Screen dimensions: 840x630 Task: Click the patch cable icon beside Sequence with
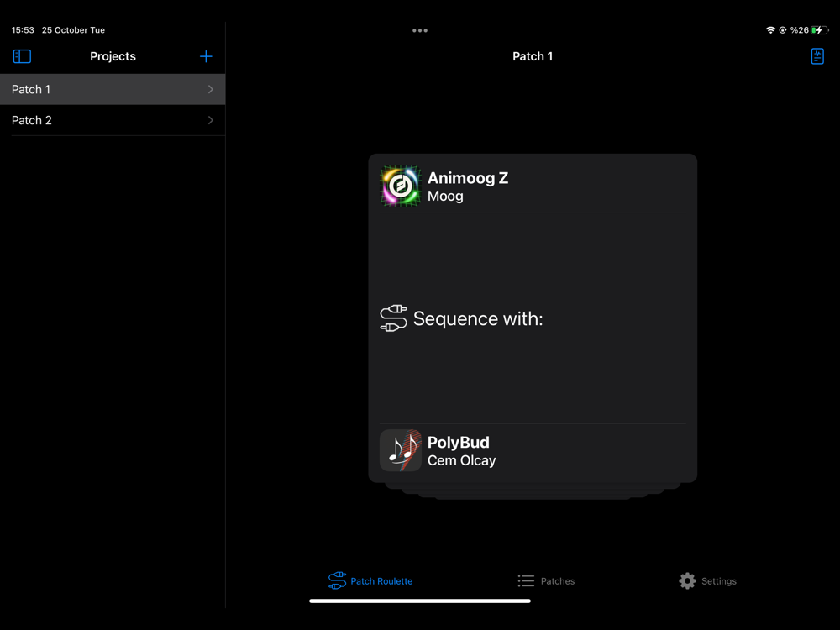[393, 318]
